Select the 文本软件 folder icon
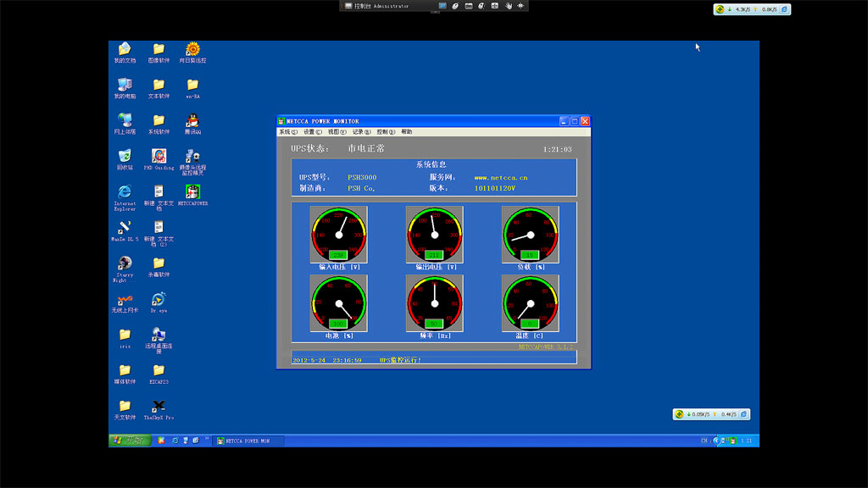 tap(159, 88)
